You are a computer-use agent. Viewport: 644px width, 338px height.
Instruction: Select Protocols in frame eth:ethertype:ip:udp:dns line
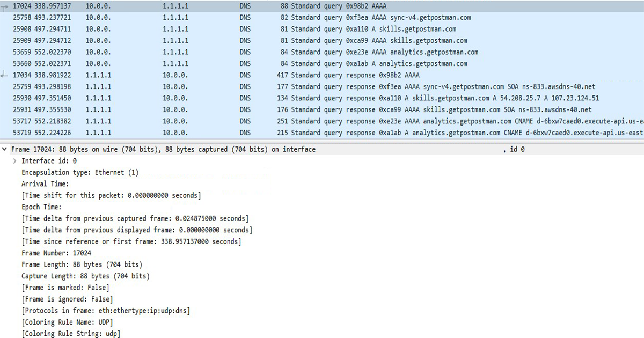pyautogui.click(x=106, y=311)
